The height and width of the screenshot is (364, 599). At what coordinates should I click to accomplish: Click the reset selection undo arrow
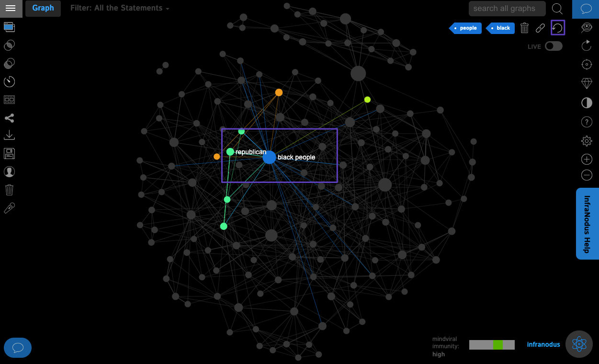coord(558,28)
